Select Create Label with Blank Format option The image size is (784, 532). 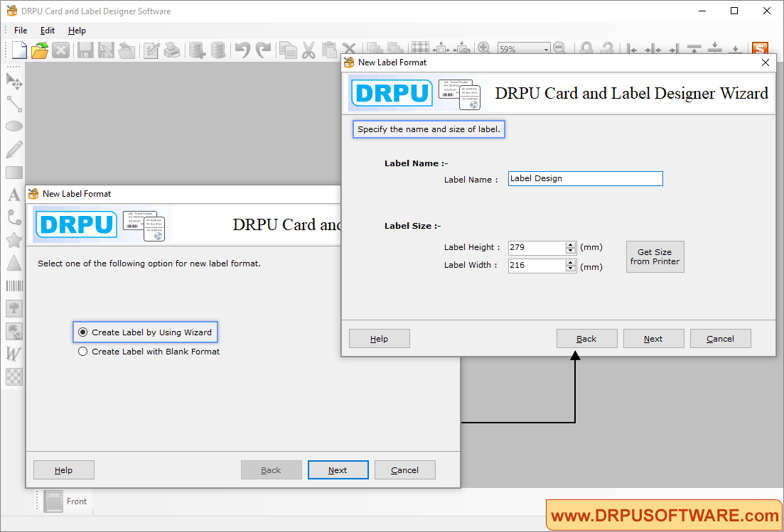149,352
